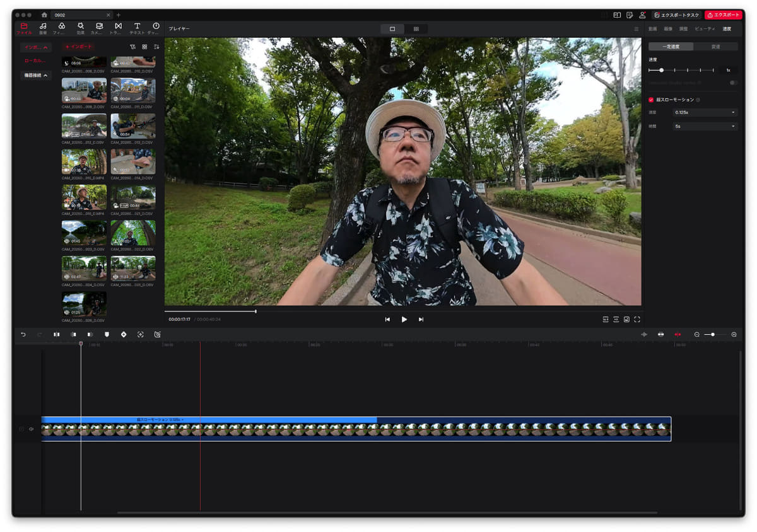Toggle the timeline snapping link icon
Viewport: 757px width, 532px height.
(660, 334)
